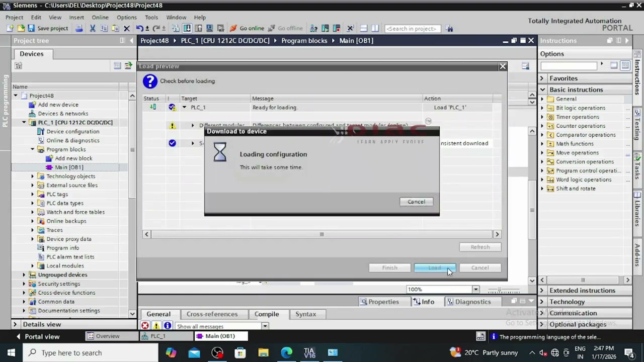Click inside Search in project field

413,29
